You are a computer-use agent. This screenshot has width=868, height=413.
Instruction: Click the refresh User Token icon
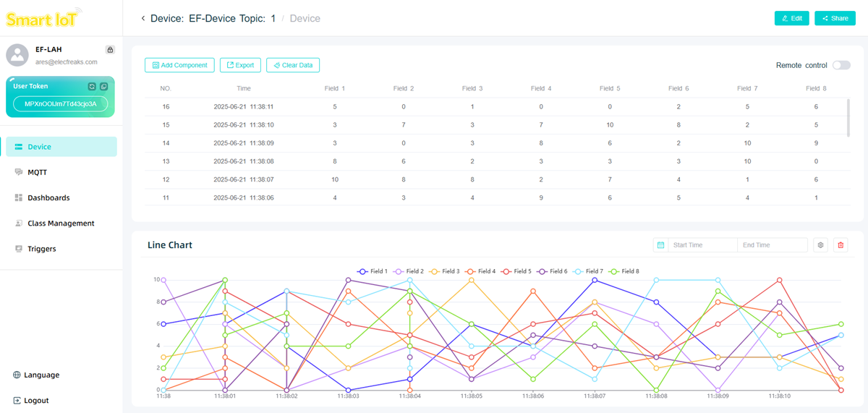(x=92, y=87)
